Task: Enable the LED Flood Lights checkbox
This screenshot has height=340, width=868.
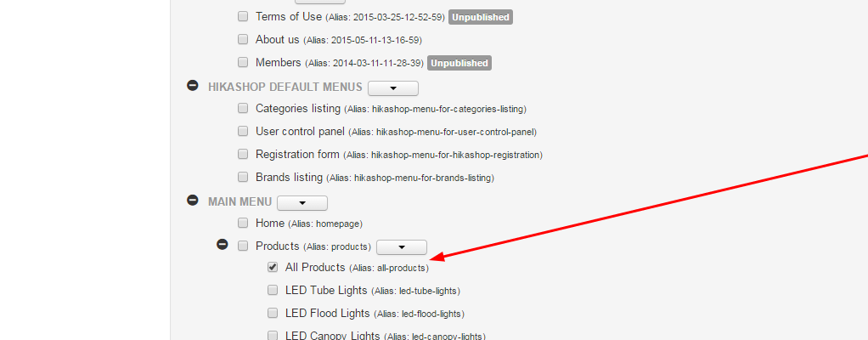Action: tap(273, 313)
